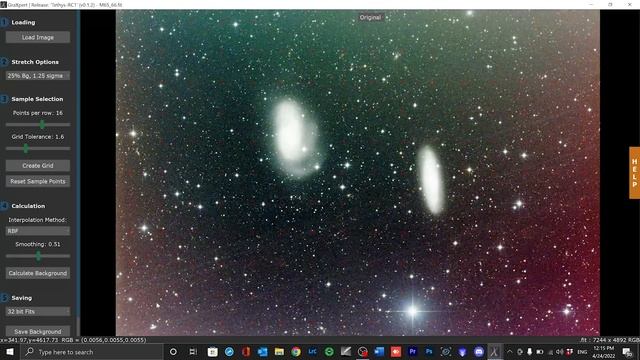Click the taskbar search box
Viewport: 640px width, 360px height.
pyautogui.click(x=91, y=352)
